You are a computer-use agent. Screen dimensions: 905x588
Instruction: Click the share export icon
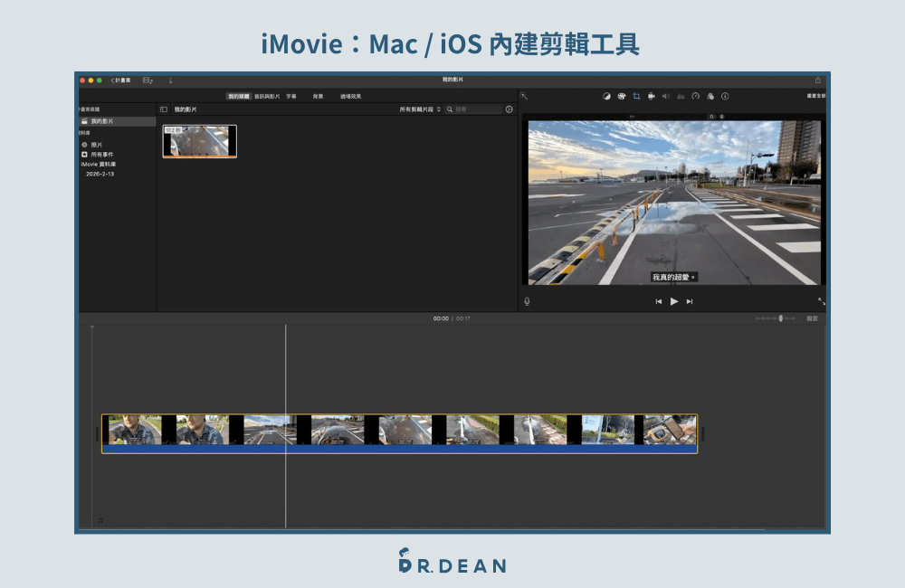(x=817, y=81)
